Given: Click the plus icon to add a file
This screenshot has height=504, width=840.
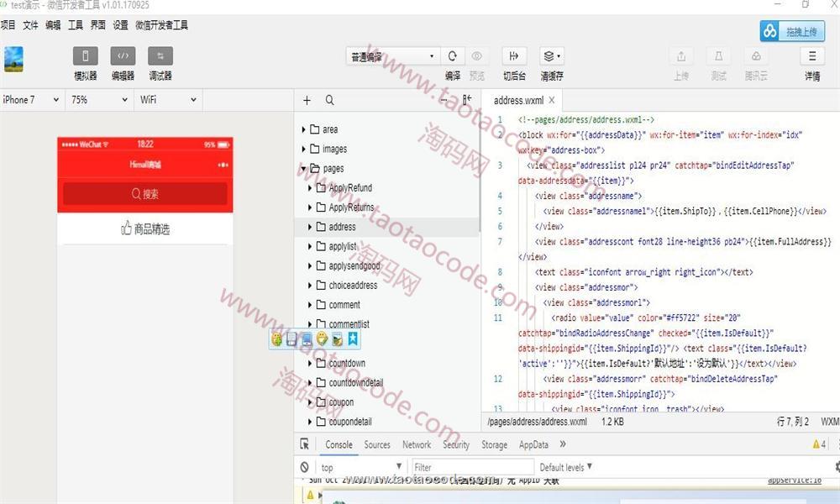Looking at the screenshot, I should point(307,100).
